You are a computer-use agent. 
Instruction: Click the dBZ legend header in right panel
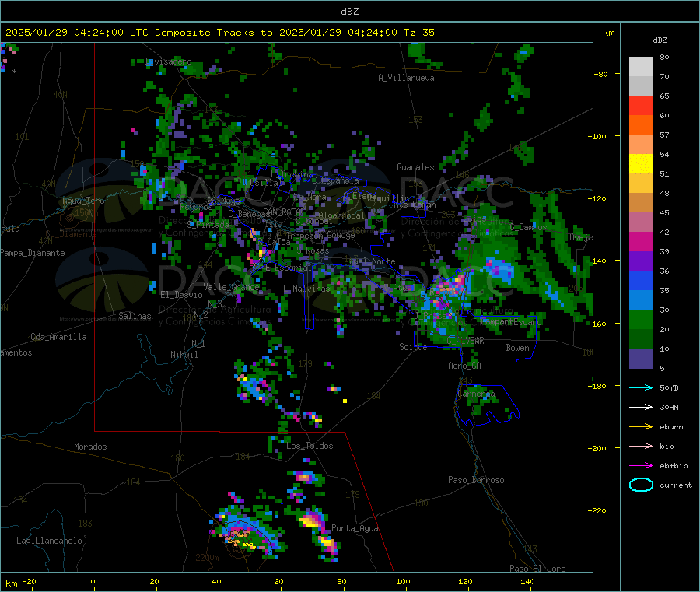click(660, 40)
